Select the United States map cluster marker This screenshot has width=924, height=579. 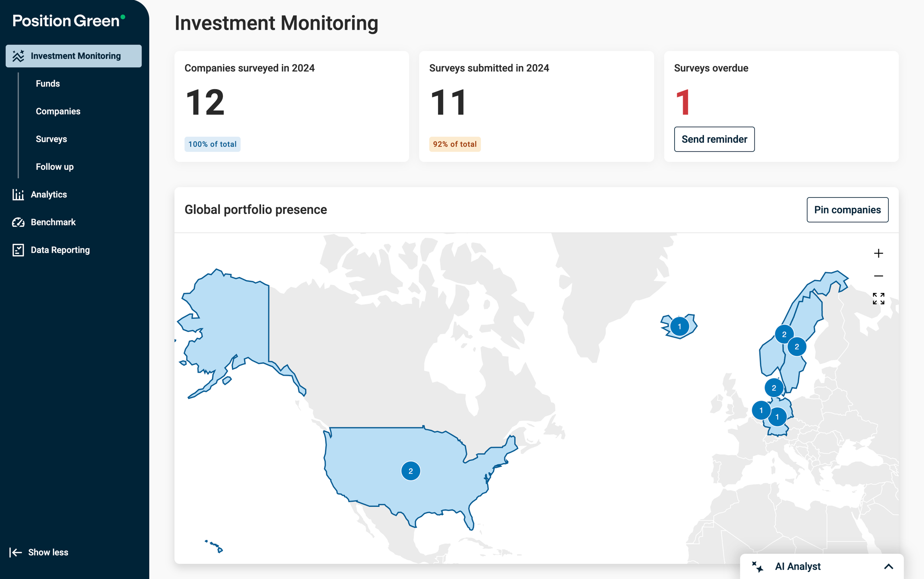411,471
